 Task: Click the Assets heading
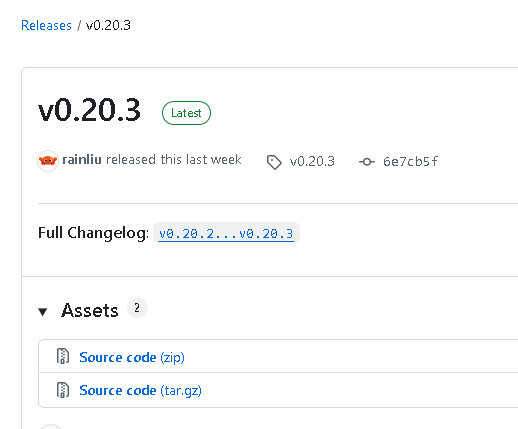(90, 310)
